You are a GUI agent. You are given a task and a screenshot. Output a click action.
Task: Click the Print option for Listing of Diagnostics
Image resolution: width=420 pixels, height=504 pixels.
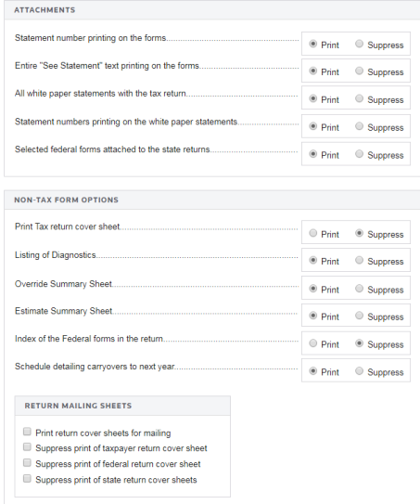313,260
